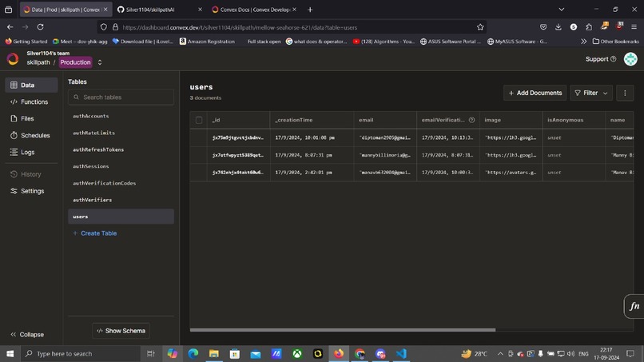Select the authSessions table
The image size is (644, 362).
click(x=121, y=166)
